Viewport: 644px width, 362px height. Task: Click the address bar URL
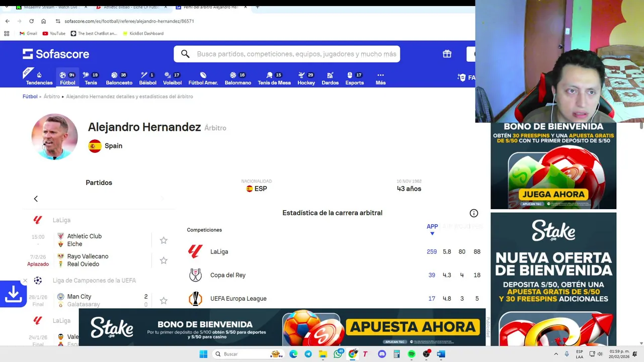click(129, 21)
